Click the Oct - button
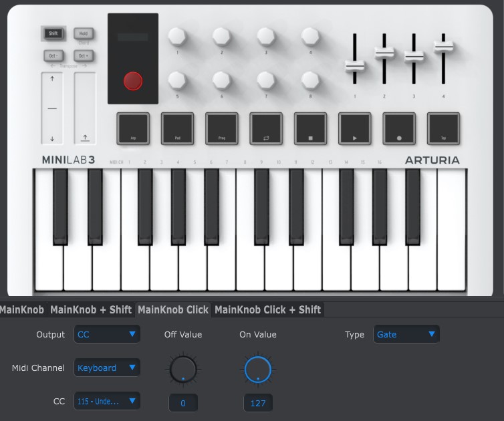The height and width of the screenshot is (421, 504). tap(53, 55)
